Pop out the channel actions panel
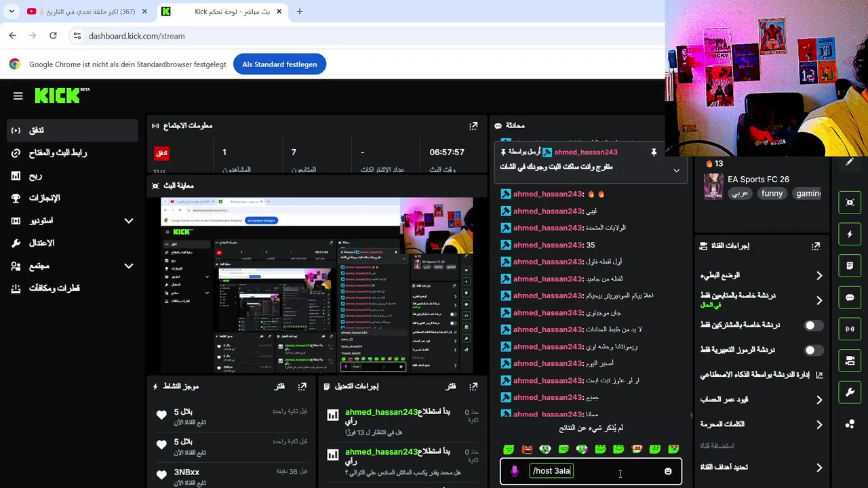The height and width of the screenshot is (488, 868). point(816,246)
